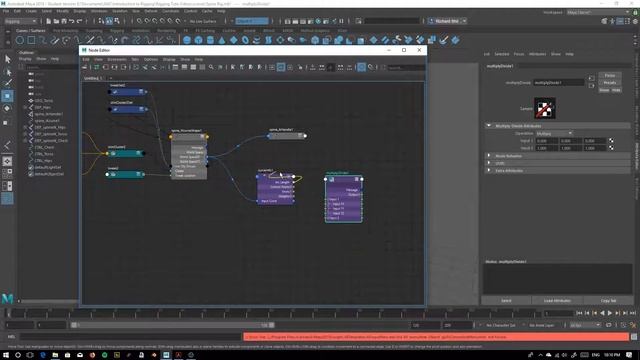
Task: Open the Rigging menu set dropdown
Action: pos(20,21)
